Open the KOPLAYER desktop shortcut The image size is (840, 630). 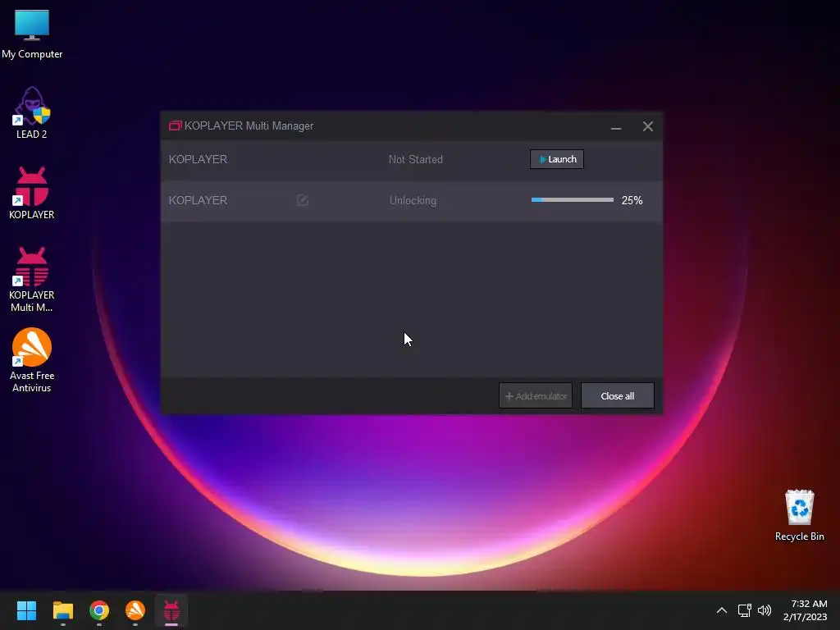click(32, 194)
